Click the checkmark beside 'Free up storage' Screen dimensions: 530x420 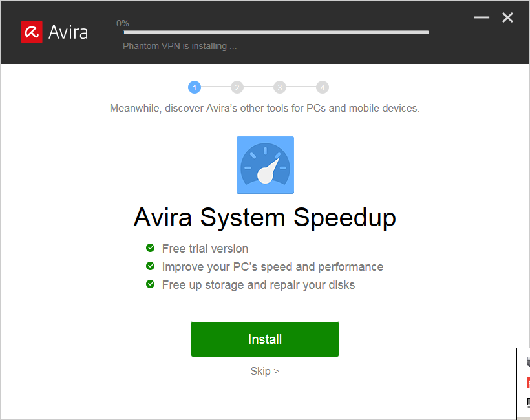point(150,284)
